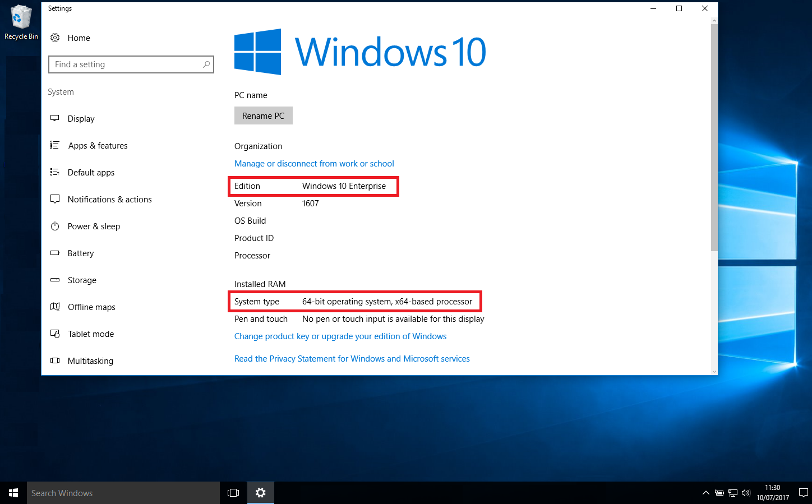Select the Battery icon in sidebar
The width and height of the screenshot is (812, 504).
55,253
